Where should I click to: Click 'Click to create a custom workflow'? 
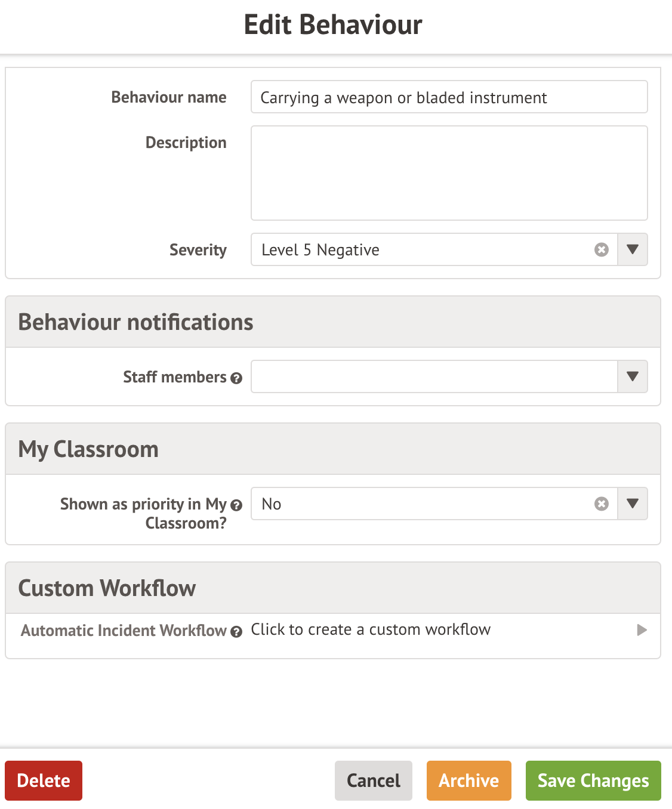tap(371, 630)
